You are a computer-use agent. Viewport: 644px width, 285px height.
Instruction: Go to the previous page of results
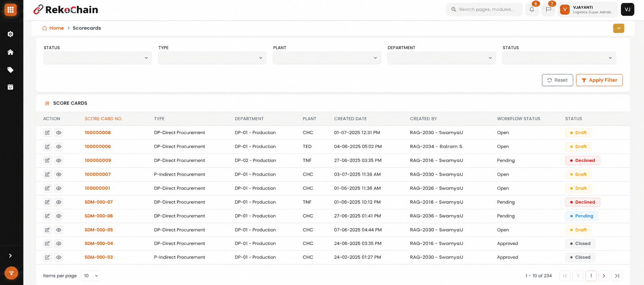pos(578,276)
